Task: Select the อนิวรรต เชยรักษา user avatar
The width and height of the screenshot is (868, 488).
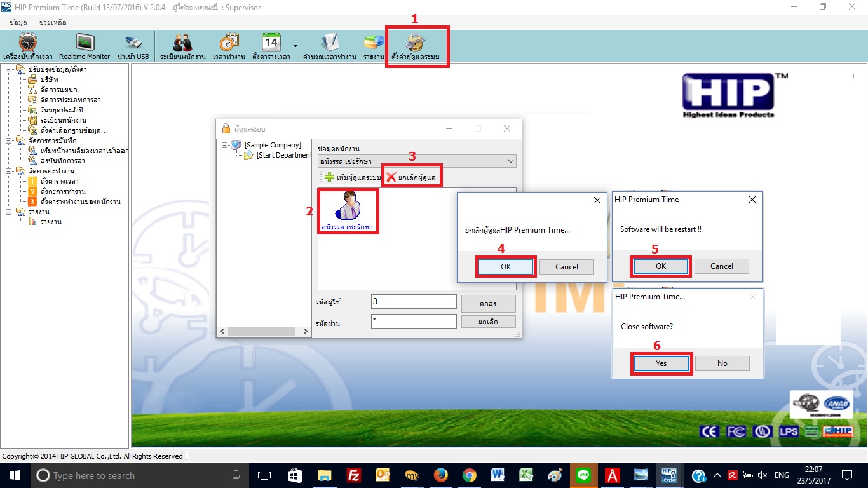Action: click(x=347, y=211)
